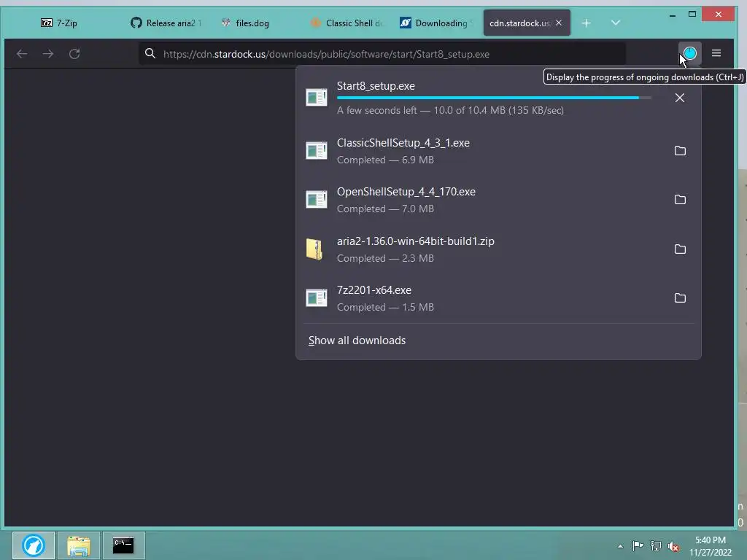Focus the Start8_setup.exe URL address bar
Image resolution: width=747 pixels, height=560 pixels.
(x=382, y=54)
